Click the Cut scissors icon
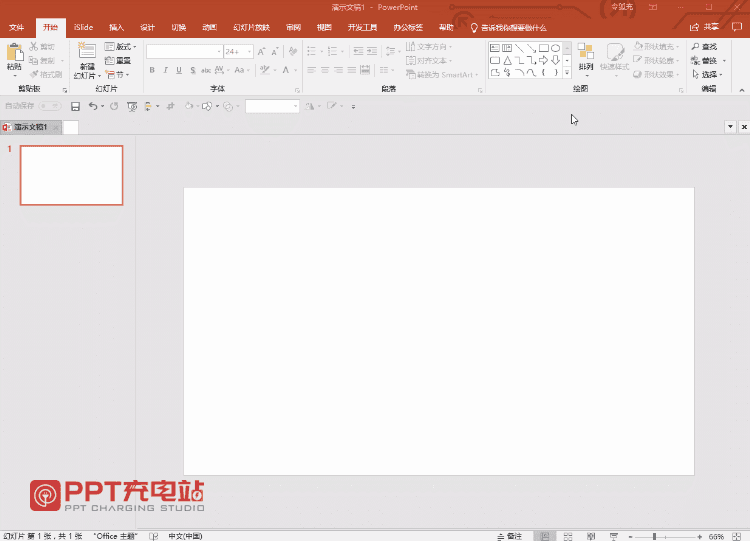The height and width of the screenshot is (541, 750). pos(33,46)
